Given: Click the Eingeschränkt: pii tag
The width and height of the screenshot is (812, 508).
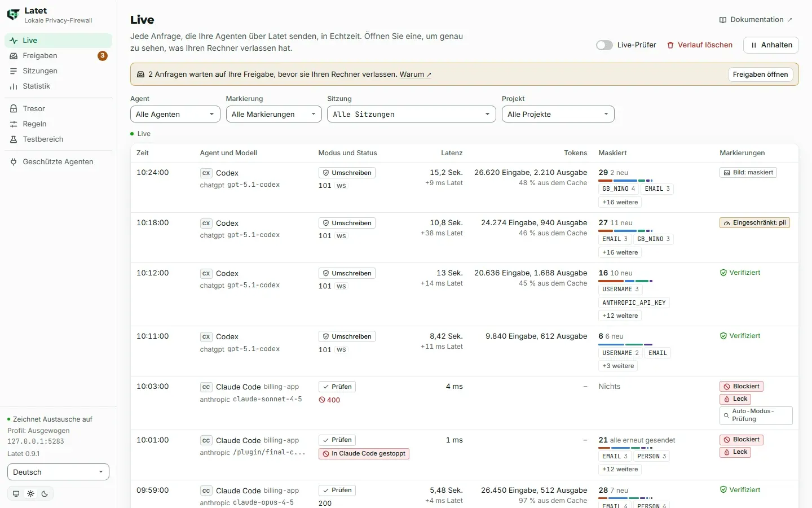Looking at the screenshot, I should coord(754,223).
